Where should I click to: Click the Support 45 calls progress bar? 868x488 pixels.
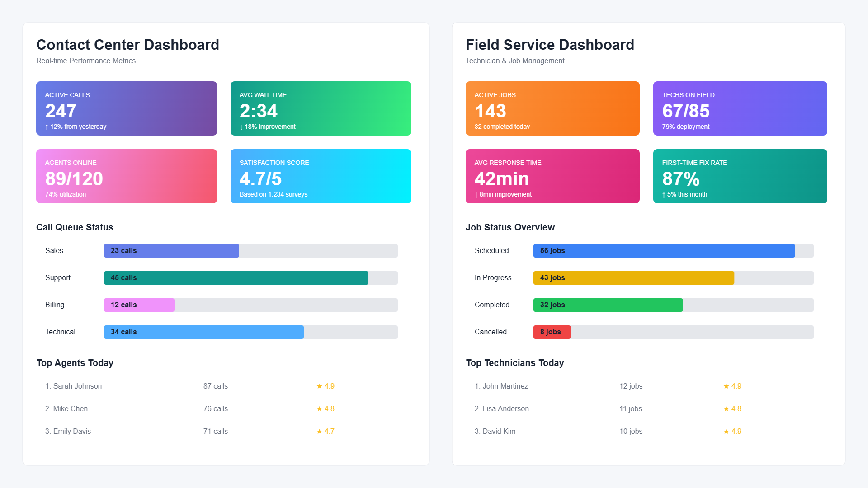point(236,278)
